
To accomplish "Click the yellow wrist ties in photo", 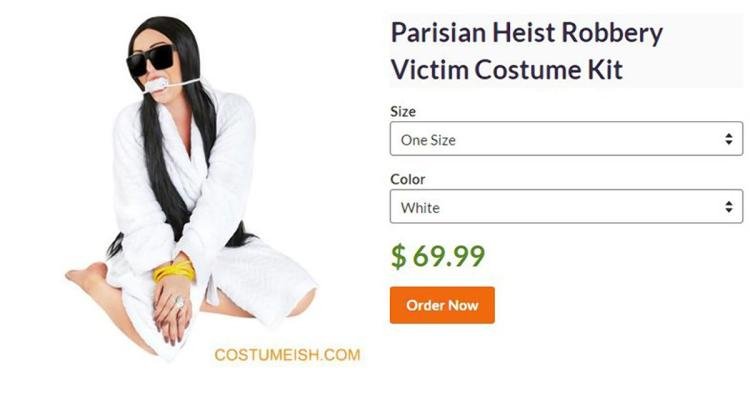I will [174, 269].
